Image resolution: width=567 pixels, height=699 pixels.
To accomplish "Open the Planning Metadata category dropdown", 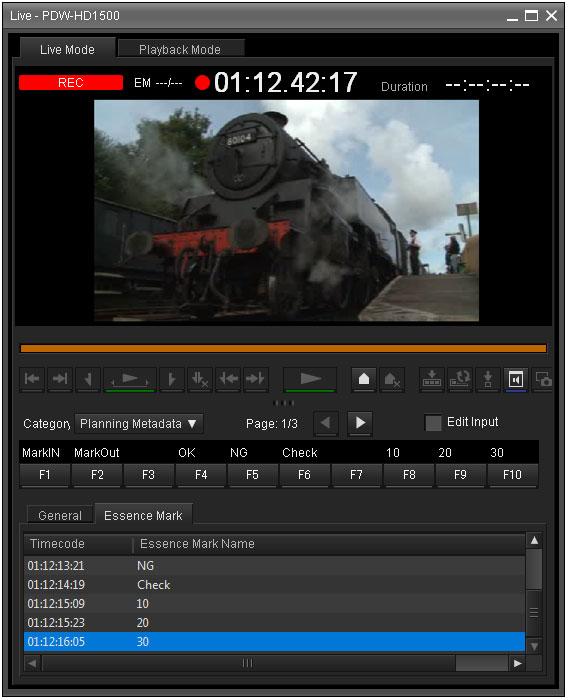I will [x=139, y=424].
